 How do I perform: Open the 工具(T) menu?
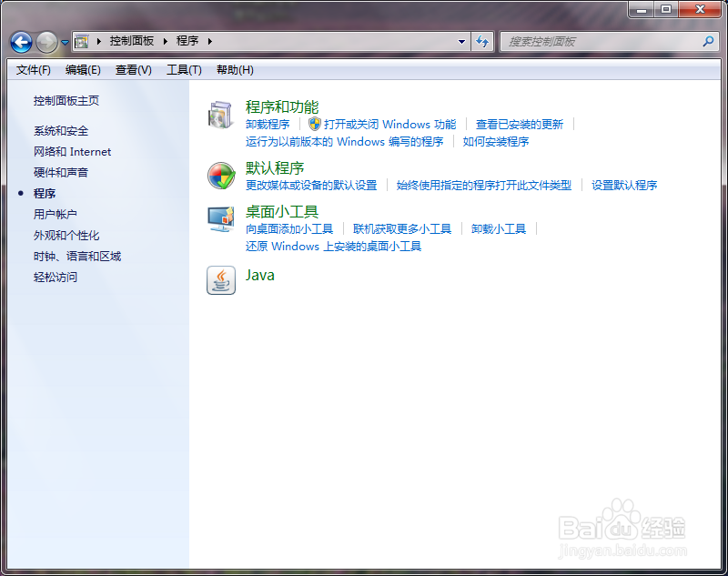(x=184, y=70)
